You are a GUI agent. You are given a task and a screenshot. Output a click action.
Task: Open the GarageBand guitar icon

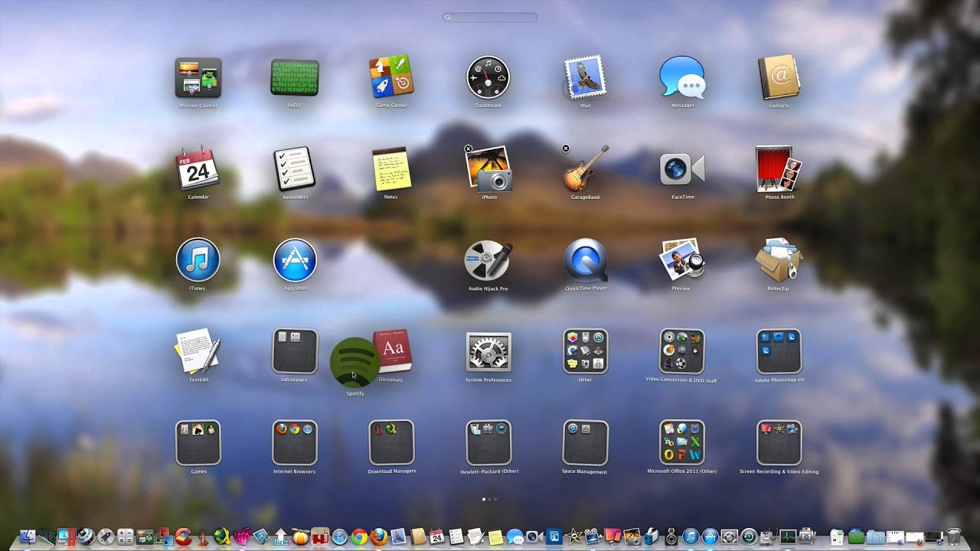586,168
